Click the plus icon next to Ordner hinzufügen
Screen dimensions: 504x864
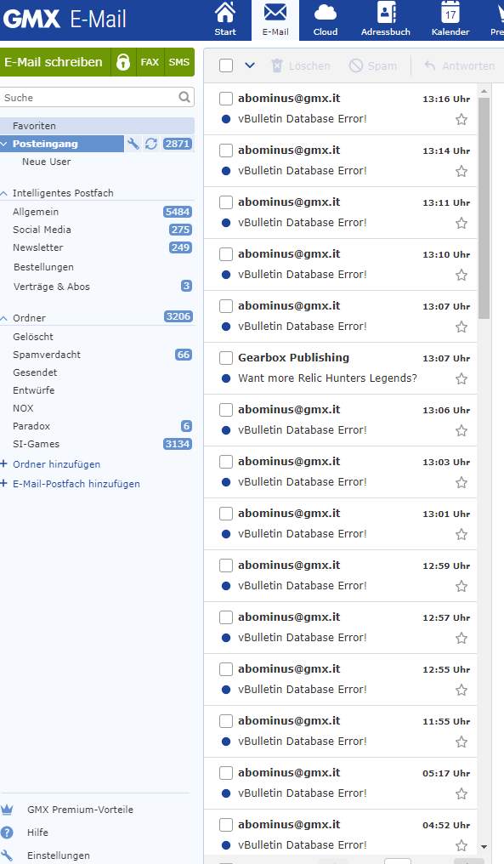(4, 464)
